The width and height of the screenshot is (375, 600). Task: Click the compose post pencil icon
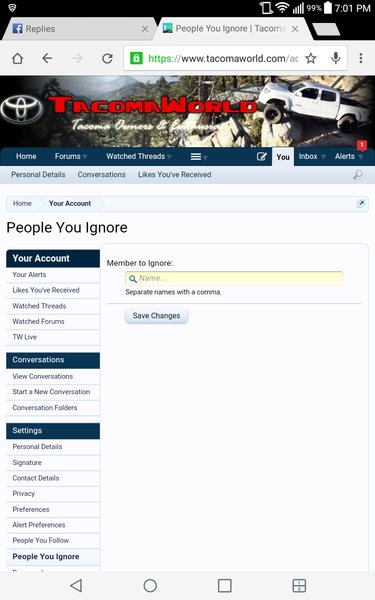262,156
